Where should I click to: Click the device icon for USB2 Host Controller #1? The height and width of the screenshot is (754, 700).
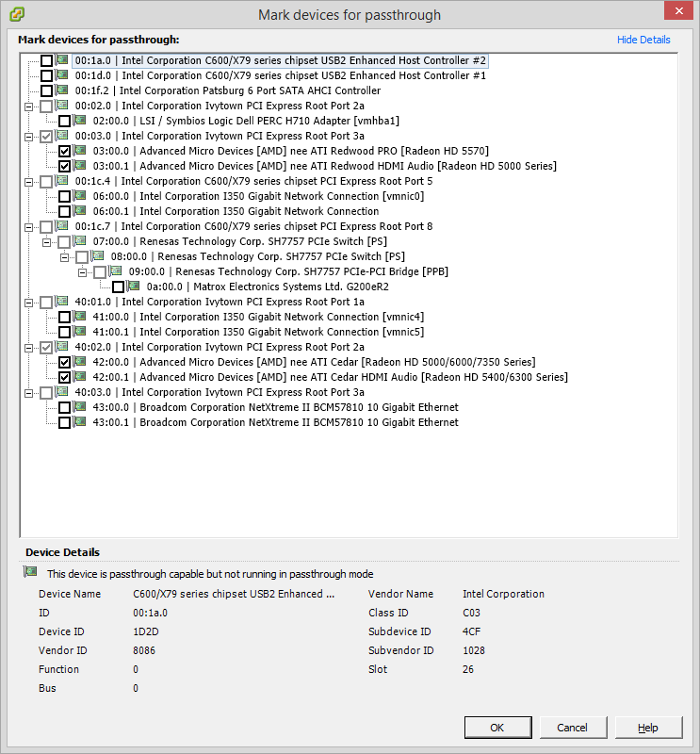pos(62,75)
